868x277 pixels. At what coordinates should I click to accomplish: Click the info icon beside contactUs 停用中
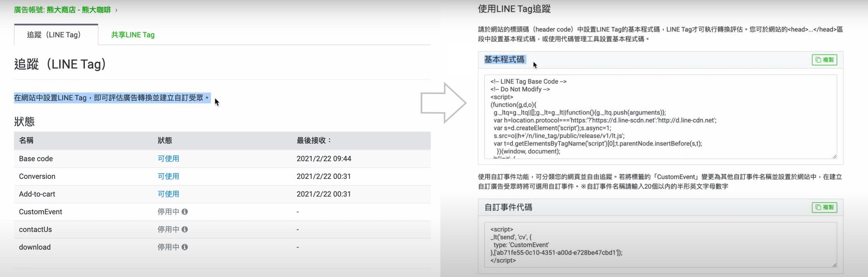pyautogui.click(x=185, y=229)
